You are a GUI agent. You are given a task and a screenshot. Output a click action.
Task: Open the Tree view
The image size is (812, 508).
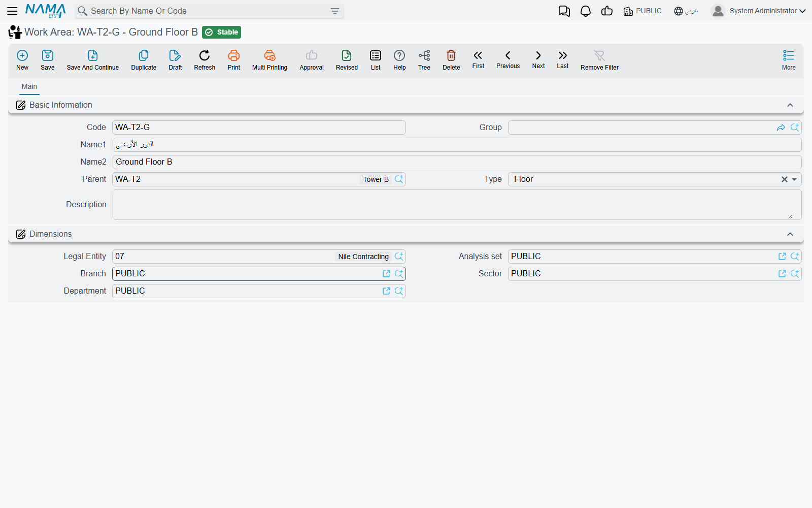(x=424, y=60)
